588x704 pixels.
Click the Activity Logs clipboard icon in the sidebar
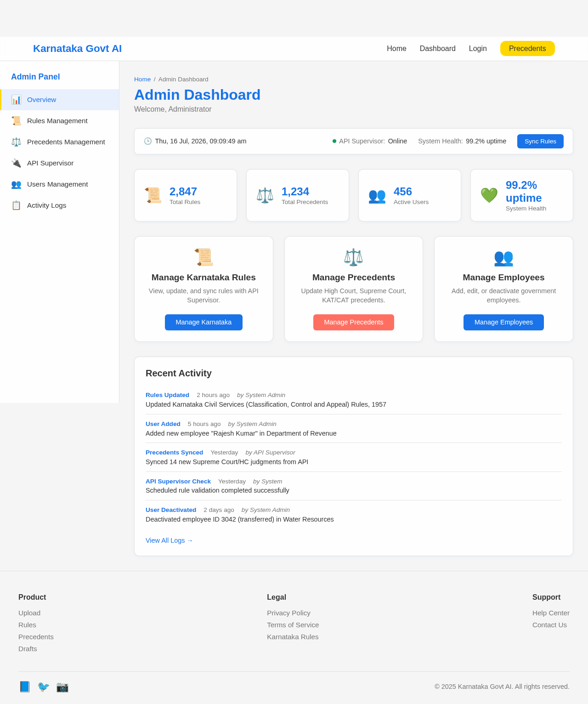16,205
